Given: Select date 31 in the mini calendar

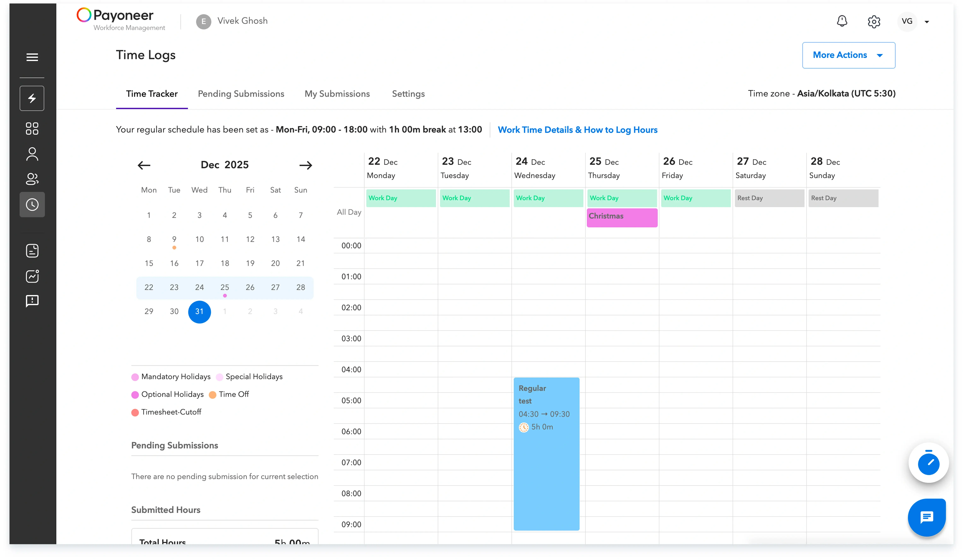Looking at the screenshot, I should 199,312.
